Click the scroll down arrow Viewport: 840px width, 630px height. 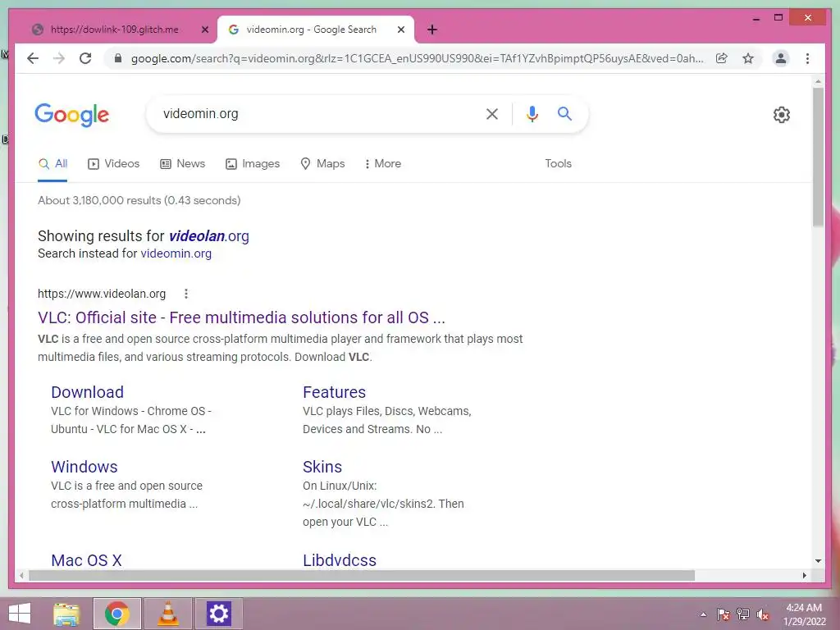click(x=818, y=561)
